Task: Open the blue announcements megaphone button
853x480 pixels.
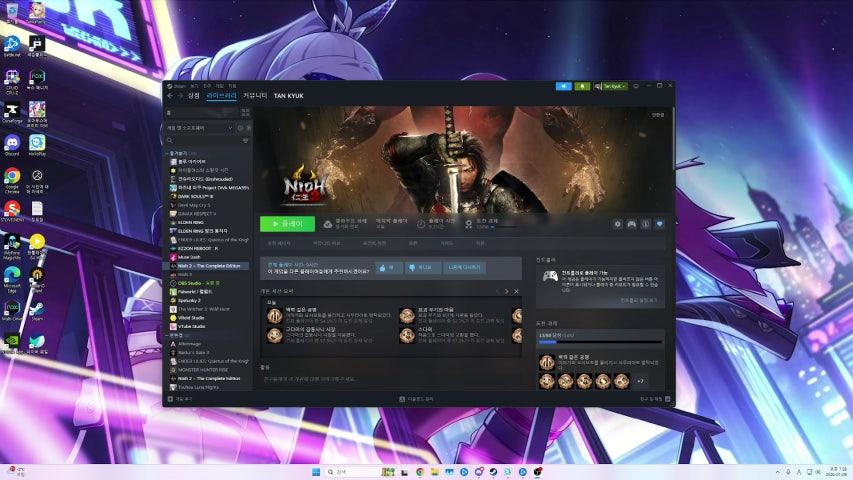Action: pyautogui.click(x=564, y=86)
